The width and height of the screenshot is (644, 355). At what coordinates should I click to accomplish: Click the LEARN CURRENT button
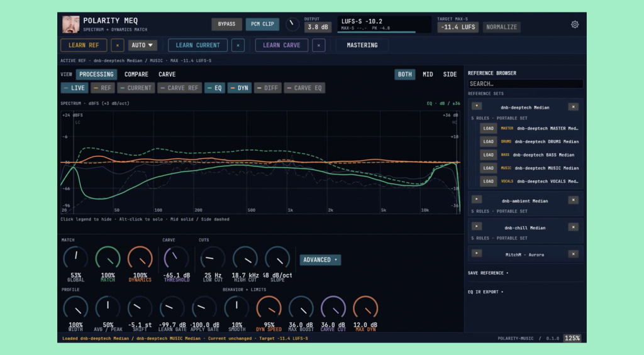click(197, 45)
